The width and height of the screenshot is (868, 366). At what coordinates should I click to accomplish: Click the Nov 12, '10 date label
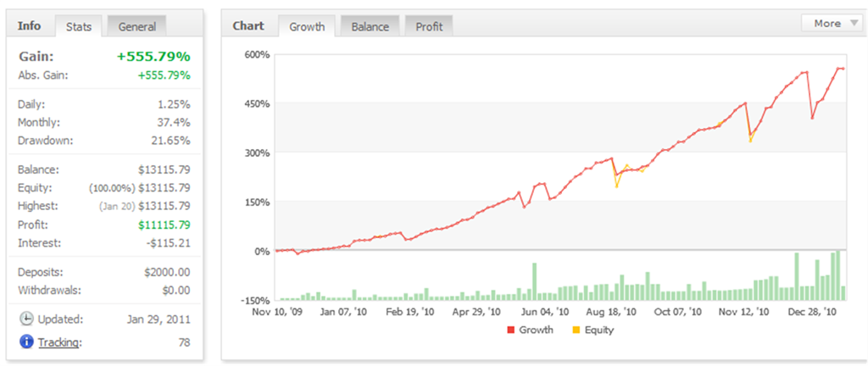(x=743, y=312)
